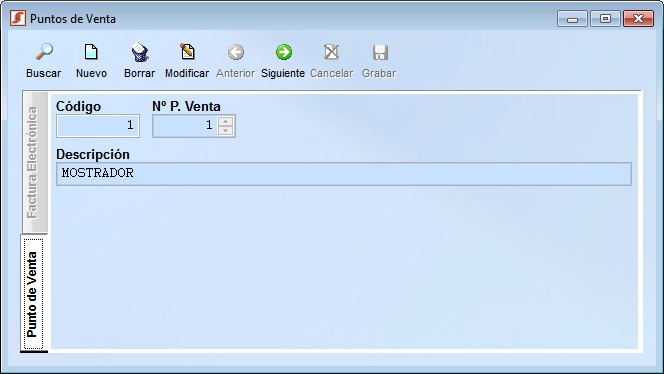664x374 pixels.
Task: Focus the Código input field
Action: [x=98, y=126]
